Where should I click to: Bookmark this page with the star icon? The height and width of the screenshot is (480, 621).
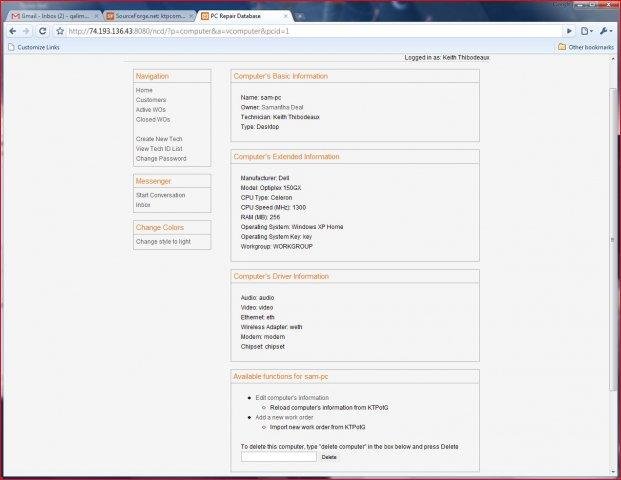click(x=60, y=31)
